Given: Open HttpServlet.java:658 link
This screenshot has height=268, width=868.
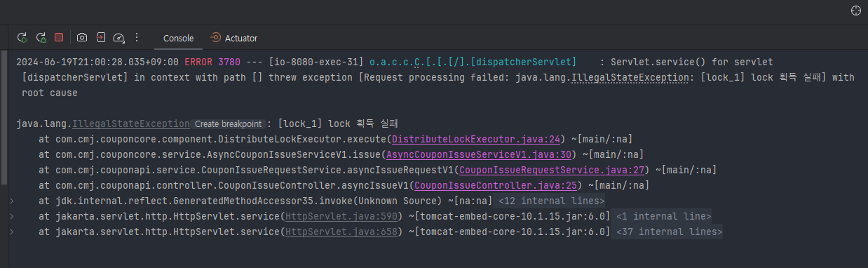Looking at the screenshot, I should (x=341, y=232).
